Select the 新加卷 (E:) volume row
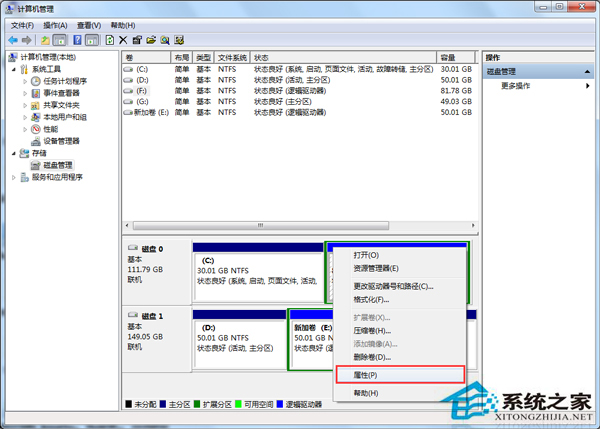Screen dimensions: 600x429 coord(152,113)
